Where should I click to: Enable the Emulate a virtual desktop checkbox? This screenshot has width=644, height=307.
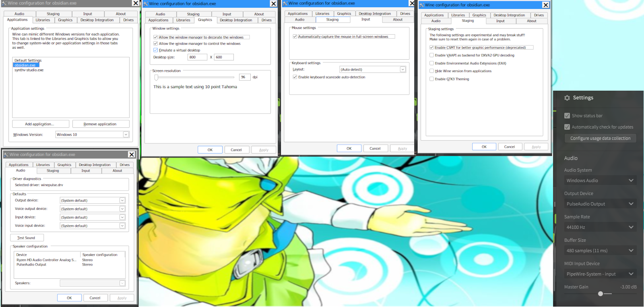pyautogui.click(x=155, y=50)
